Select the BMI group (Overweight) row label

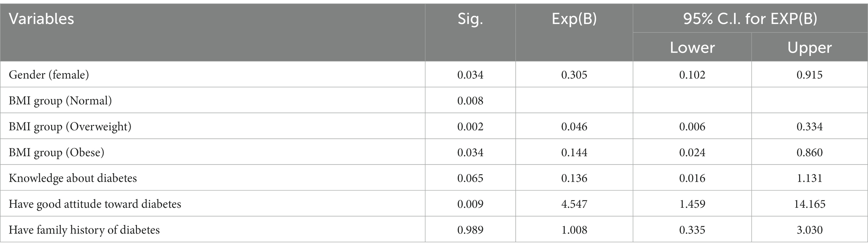(70, 127)
